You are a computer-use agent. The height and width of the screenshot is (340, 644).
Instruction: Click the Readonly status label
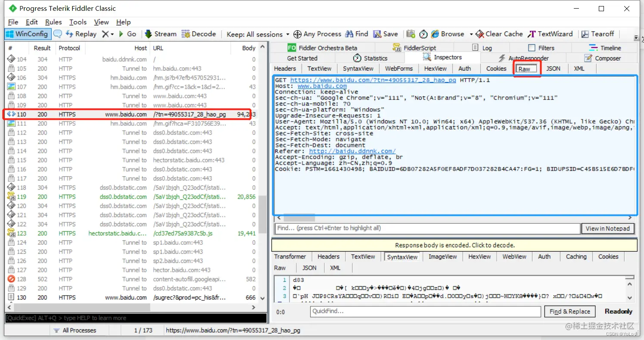618,312
